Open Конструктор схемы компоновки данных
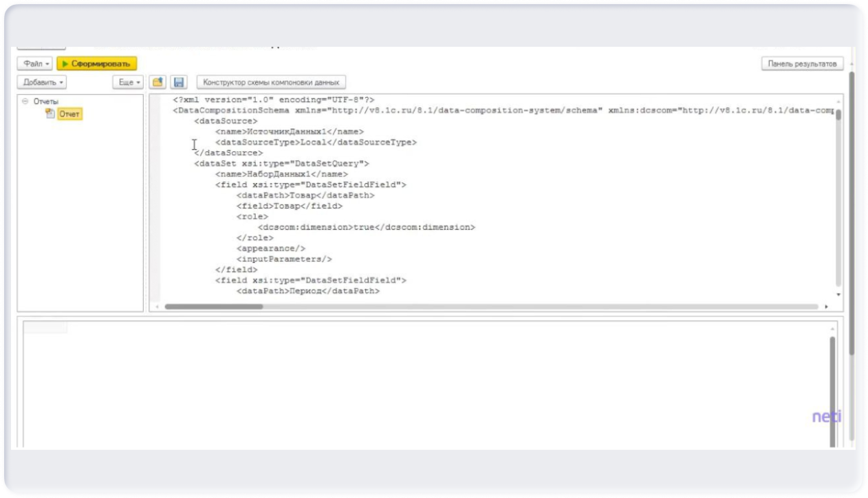Screen dimensions: 868x498 272,83
